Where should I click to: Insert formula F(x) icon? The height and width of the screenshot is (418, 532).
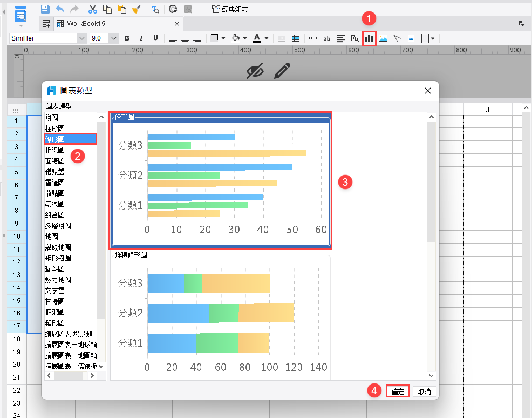tap(355, 38)
